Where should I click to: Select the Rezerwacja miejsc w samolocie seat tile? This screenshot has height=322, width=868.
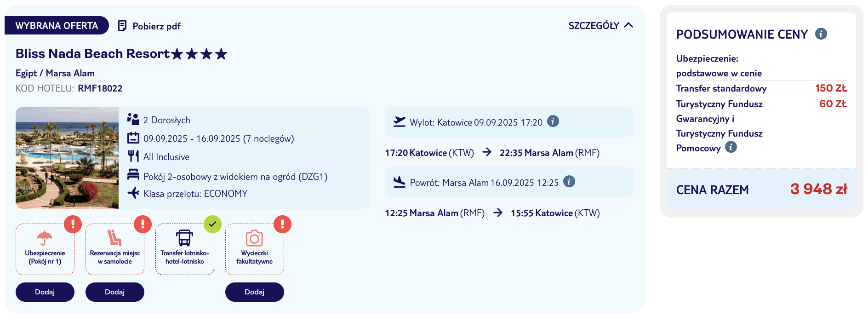[x=115, y=249]
